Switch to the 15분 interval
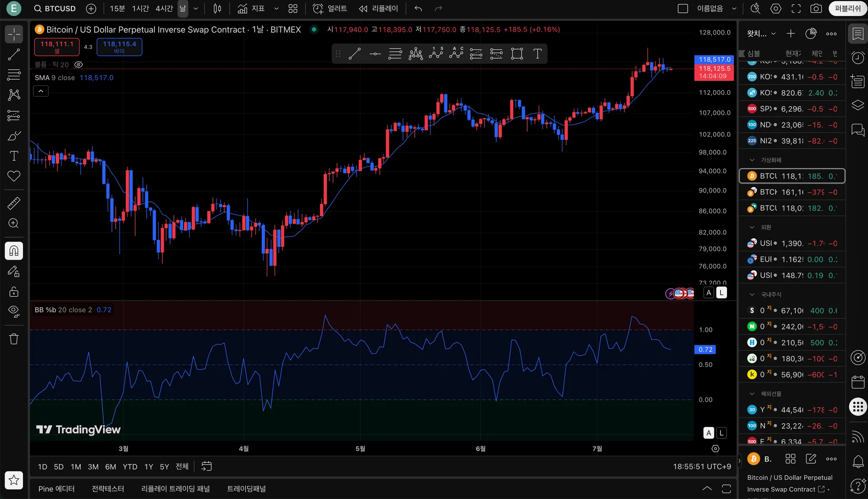868x499 pixels. point(117,8)
